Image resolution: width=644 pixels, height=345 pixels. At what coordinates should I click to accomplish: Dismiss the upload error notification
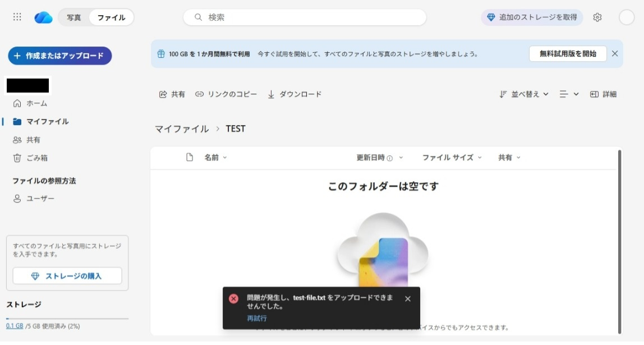coord(408,299)
